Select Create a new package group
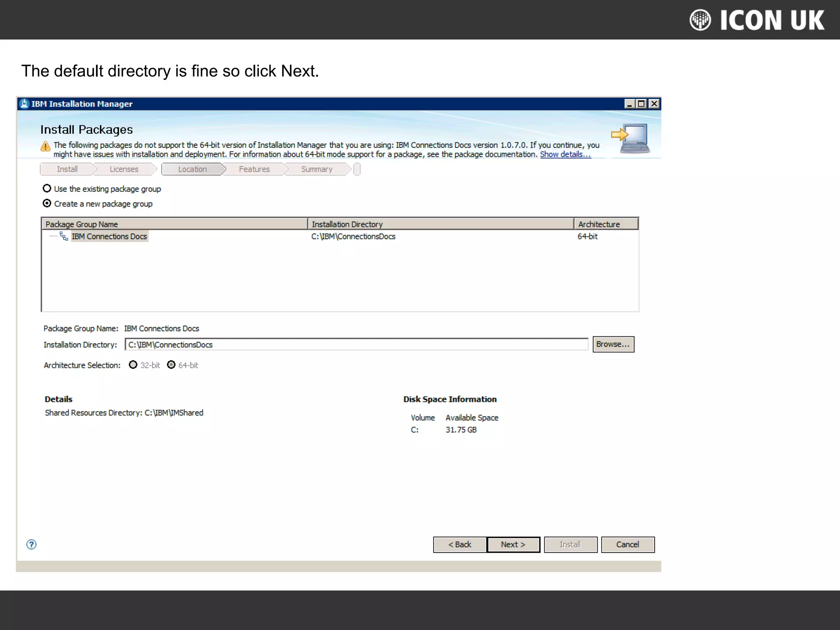Screen dimensions: 840x630 click(47, 203)
